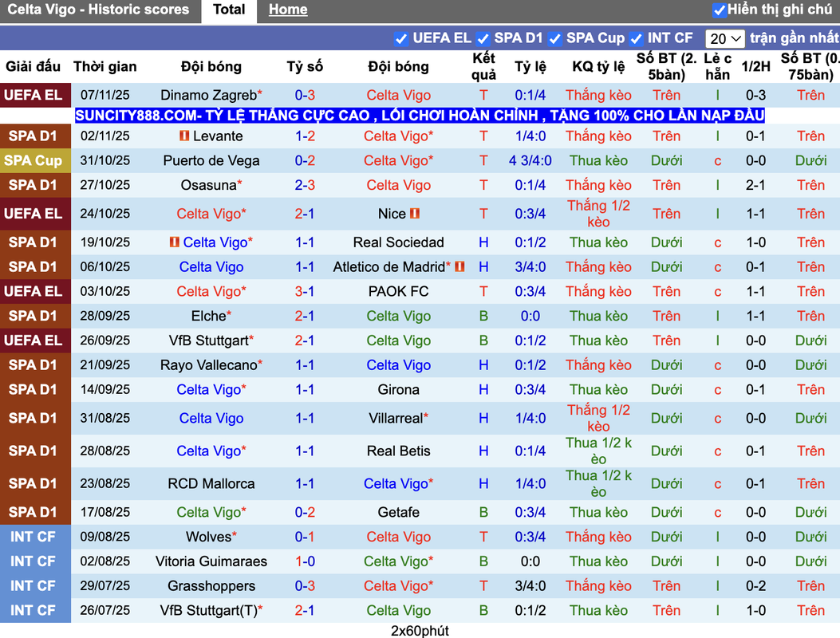Select the Total tab

pos(229,10)
